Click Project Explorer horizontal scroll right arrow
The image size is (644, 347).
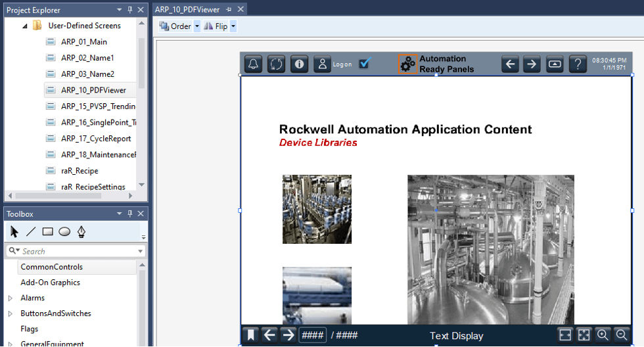click(131, 196)
